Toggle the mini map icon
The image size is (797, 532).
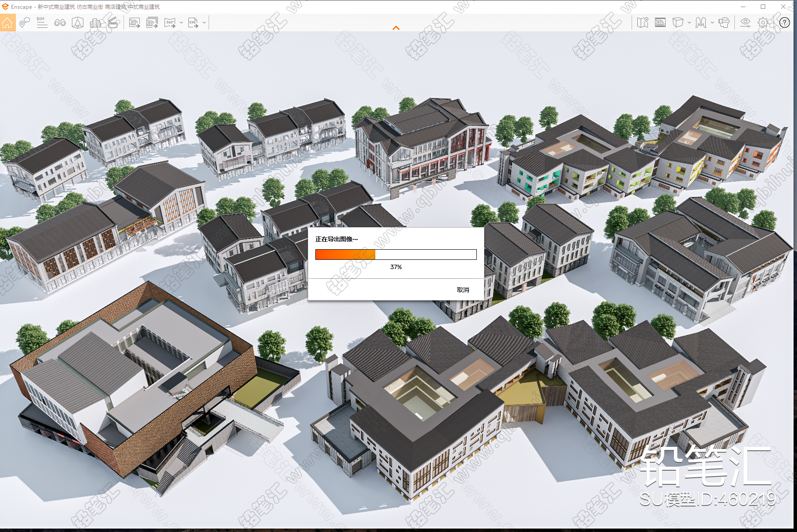[x=643, y=22]
